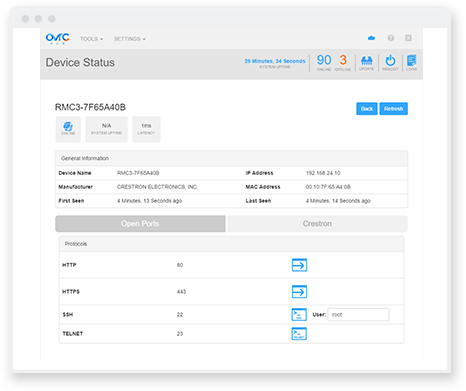Click the Protocols section header
The width and height of the screenshot is (466, 391).
click(x=231, y=244)
